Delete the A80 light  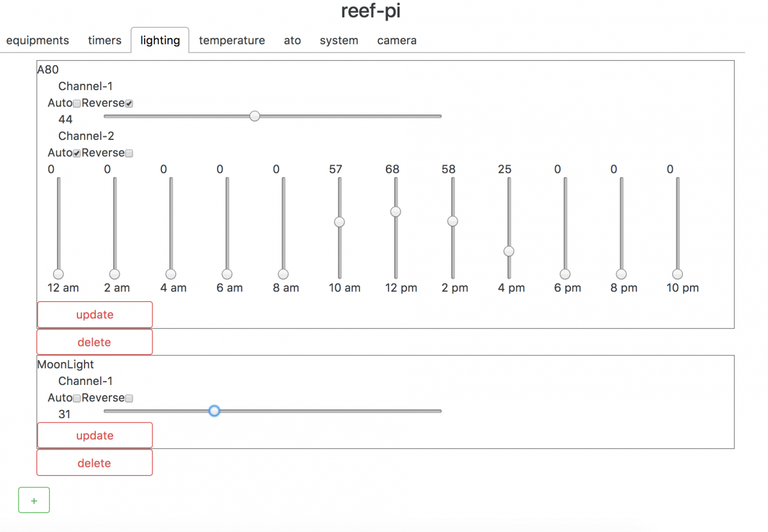pyautogui.click(x=95, y=342)
